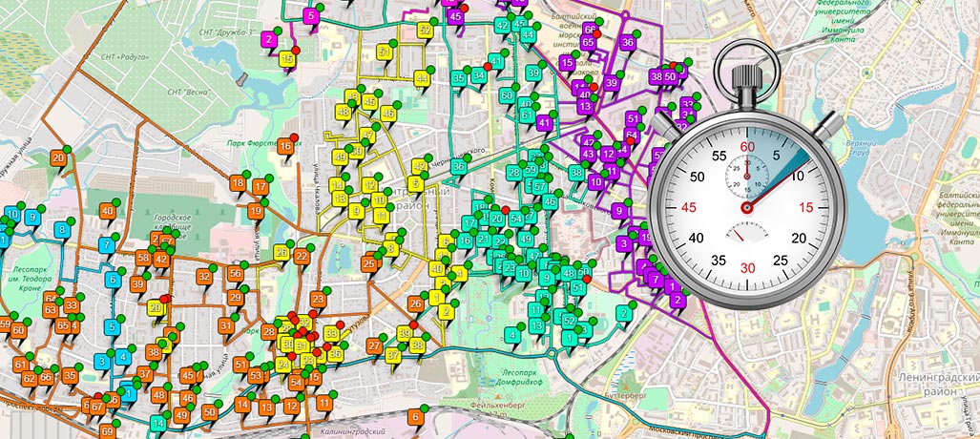This screenshot has width=980, height=439.
Task: Click the red 30 on stopwatch dial
Action: point(747,266)
